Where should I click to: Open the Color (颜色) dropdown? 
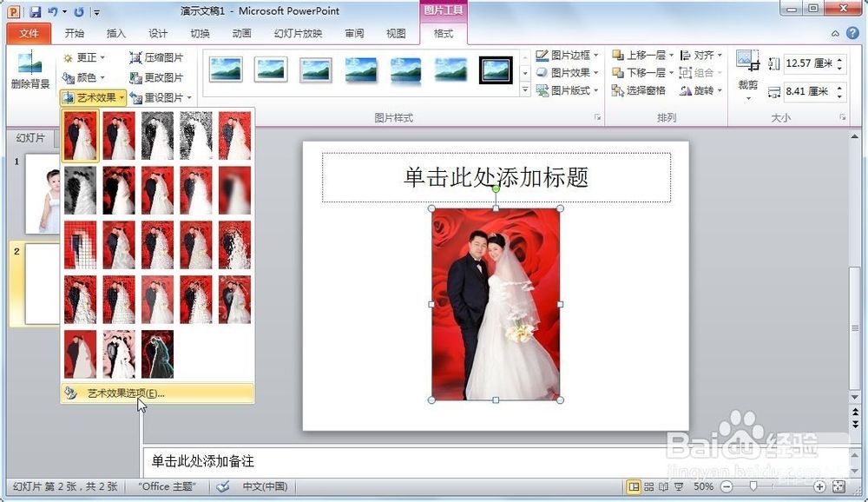point(84,77)
